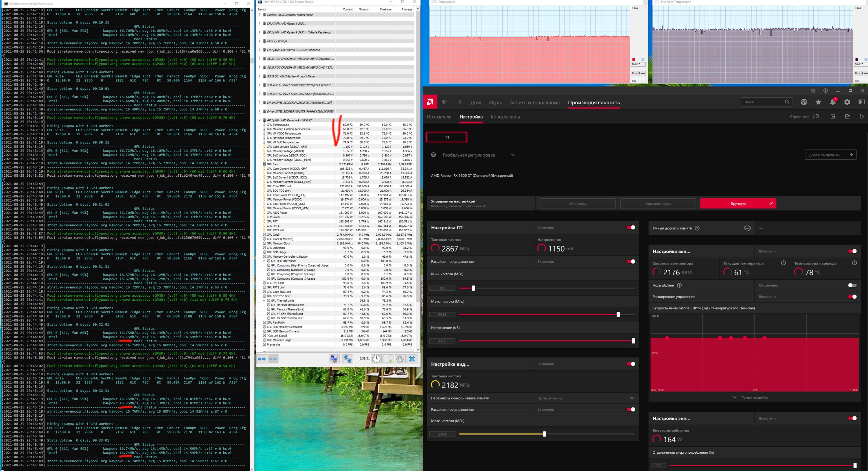Viewport: 868px width, 471px height.
Task: Click the Макс. частота GPU slider handle
Action: tap(618, 315)
